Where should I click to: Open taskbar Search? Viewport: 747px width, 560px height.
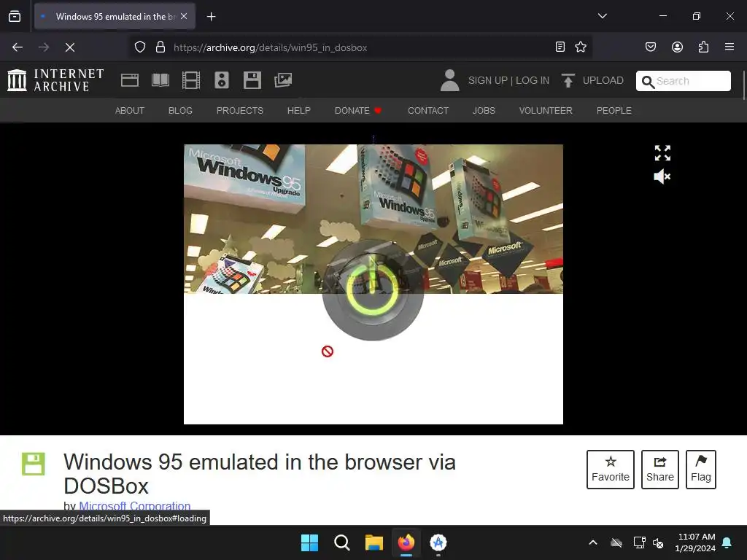pos(341,542)
